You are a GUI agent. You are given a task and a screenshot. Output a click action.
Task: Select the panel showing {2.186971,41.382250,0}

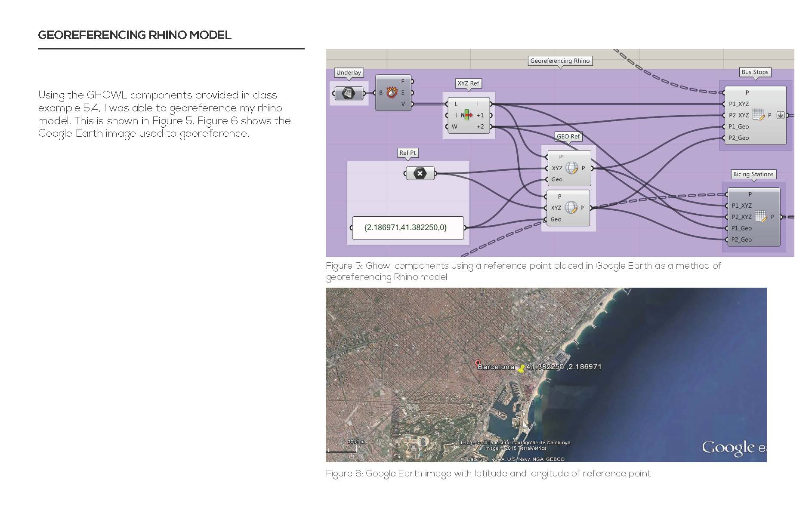406,227
